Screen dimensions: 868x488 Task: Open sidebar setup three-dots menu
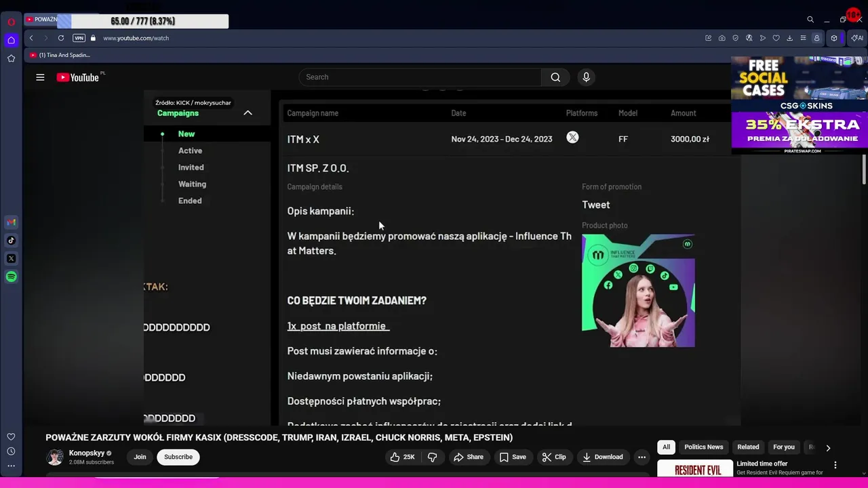(x=11, y=466)
